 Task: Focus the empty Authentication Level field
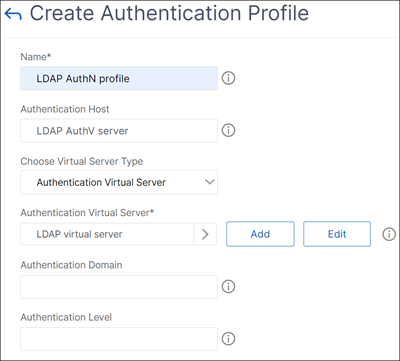(x=119, y=339)
